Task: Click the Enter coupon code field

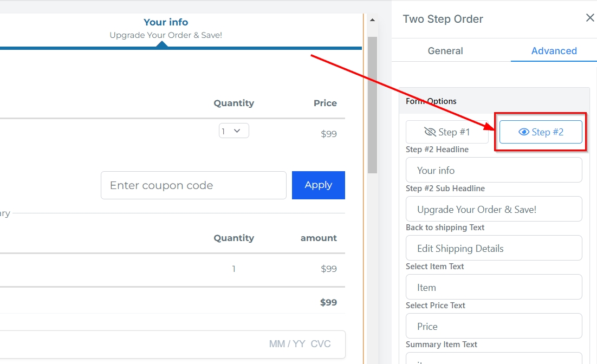Action: tap(193, 185)
